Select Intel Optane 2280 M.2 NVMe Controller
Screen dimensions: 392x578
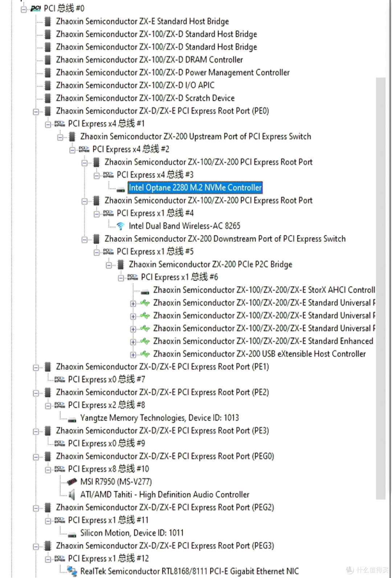tap(195, 188)
